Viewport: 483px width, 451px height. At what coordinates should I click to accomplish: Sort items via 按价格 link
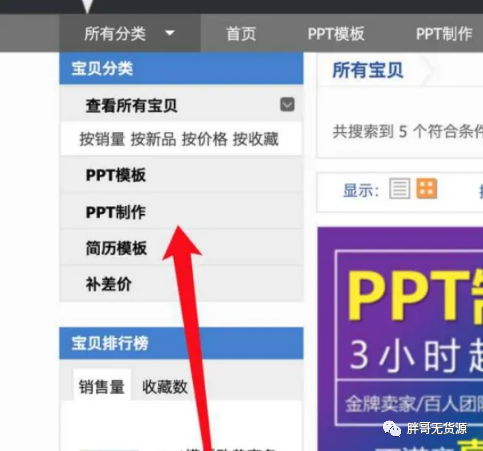[205, 139]
